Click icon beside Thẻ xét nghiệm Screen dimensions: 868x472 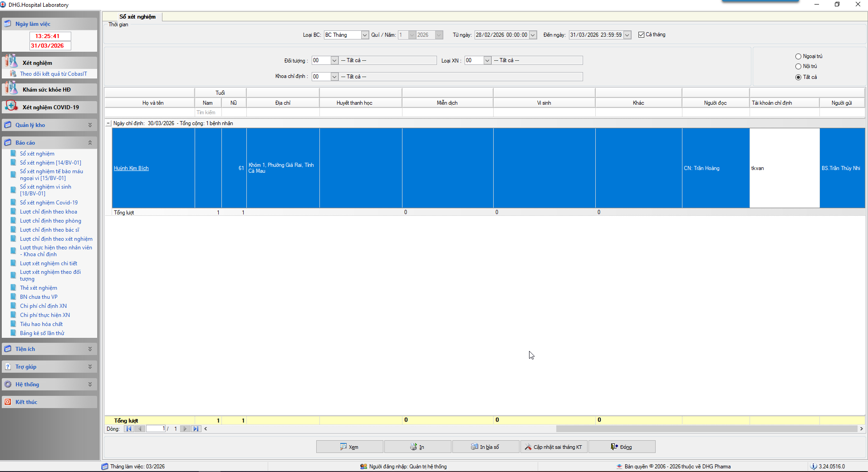[14, 288]
